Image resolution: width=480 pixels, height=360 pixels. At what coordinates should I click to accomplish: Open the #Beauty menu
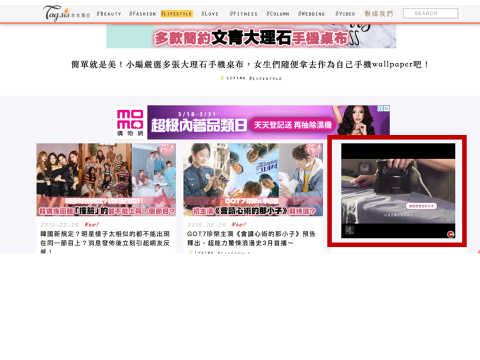[x=109, y=14]
